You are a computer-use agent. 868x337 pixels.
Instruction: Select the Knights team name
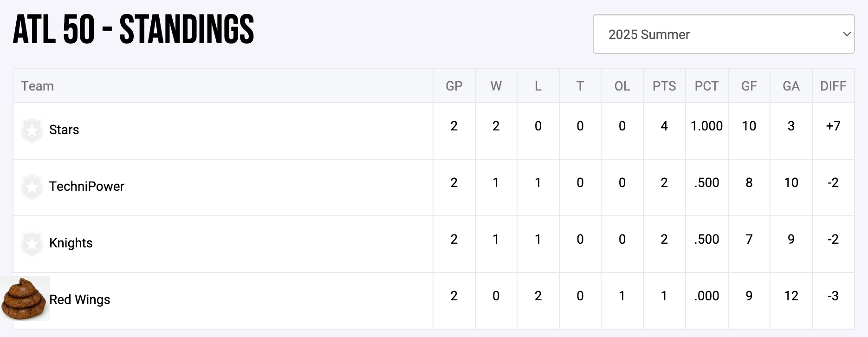pyautogui.click(x=71, y=243)
